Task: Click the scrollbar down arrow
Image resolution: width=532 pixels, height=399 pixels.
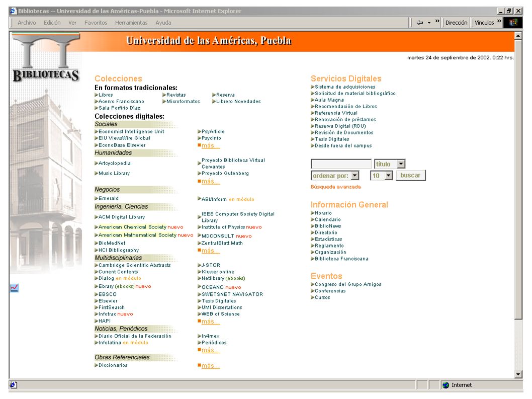Action: (x=518, y=374)
